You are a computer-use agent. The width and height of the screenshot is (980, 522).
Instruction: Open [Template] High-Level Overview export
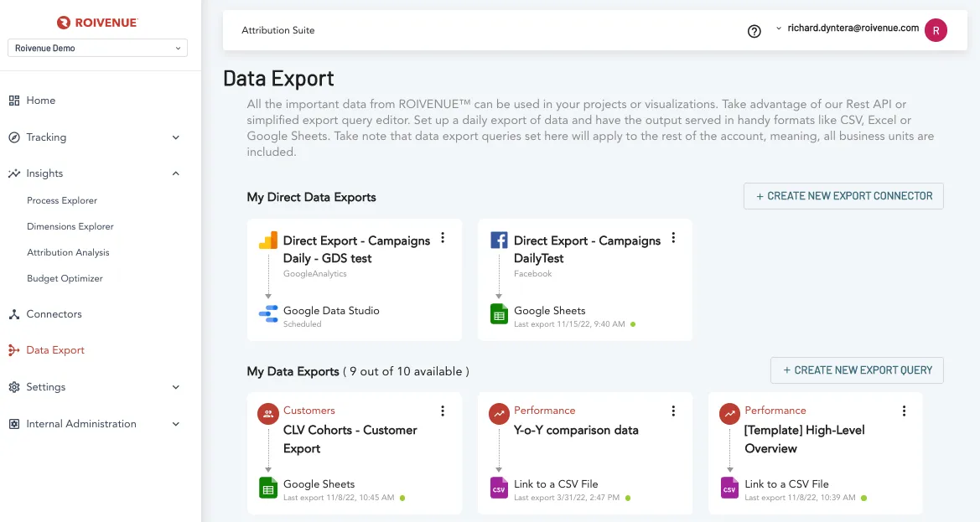click(x=805, y=439)
